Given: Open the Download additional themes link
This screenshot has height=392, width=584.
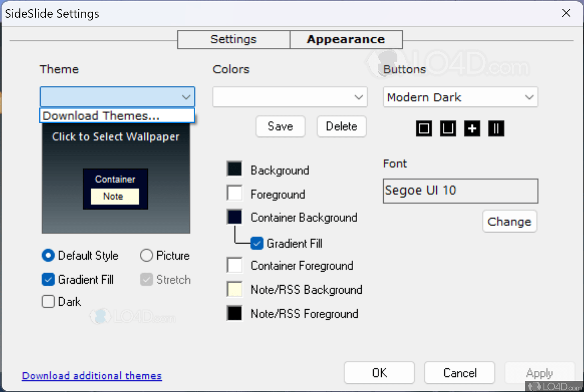Looking at the screenshot, I should [92, 376].
